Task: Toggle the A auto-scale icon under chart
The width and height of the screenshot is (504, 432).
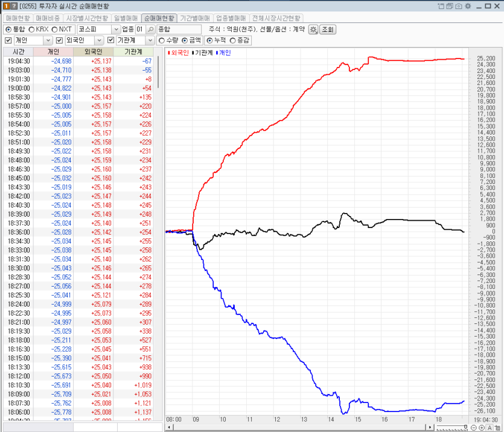Action: [x=490, y=428]
